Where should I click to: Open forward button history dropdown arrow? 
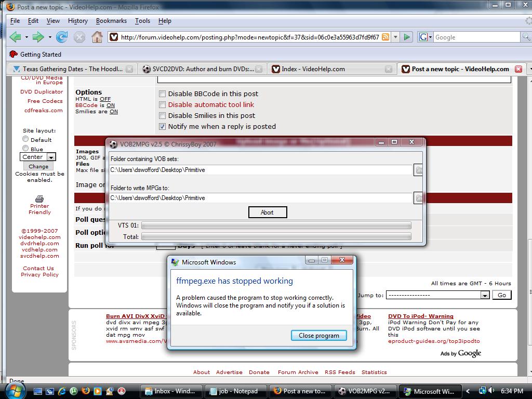tap(50, 37)
